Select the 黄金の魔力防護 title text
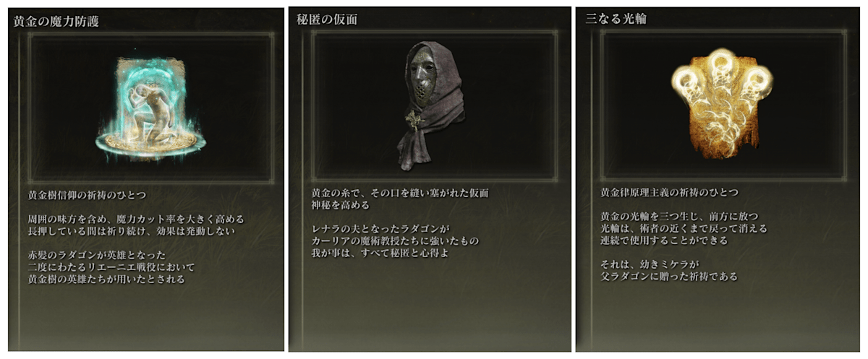Image resolution: width=868 pixels, height=359 pixels. 56,21
